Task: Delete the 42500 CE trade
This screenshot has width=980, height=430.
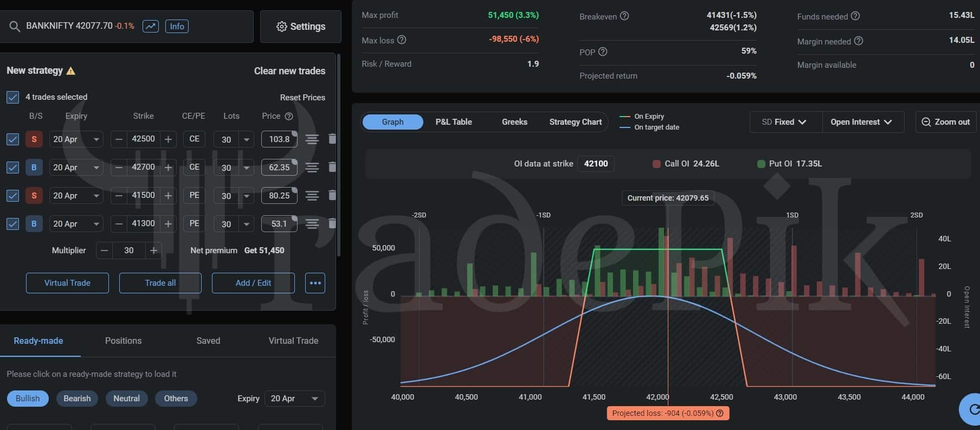Action: tap(332, 139)
